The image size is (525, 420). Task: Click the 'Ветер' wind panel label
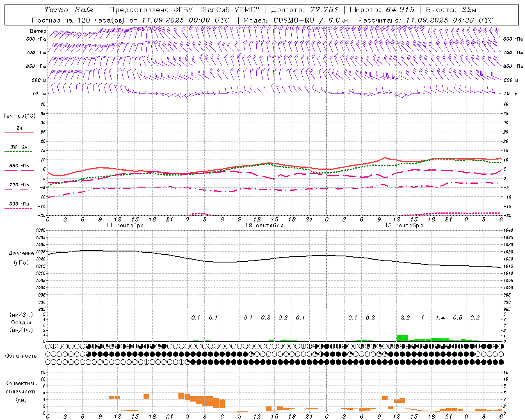point(38,31)
